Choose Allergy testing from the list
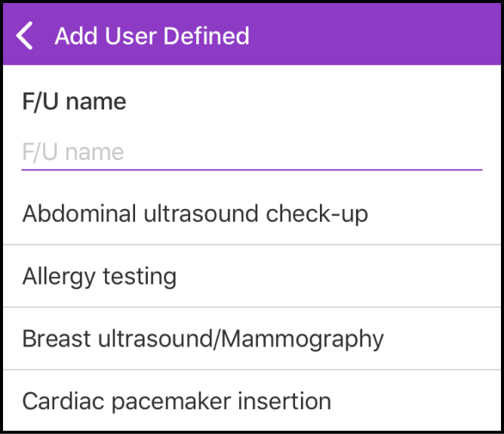 pyautogui.click(x=100, y=276)
